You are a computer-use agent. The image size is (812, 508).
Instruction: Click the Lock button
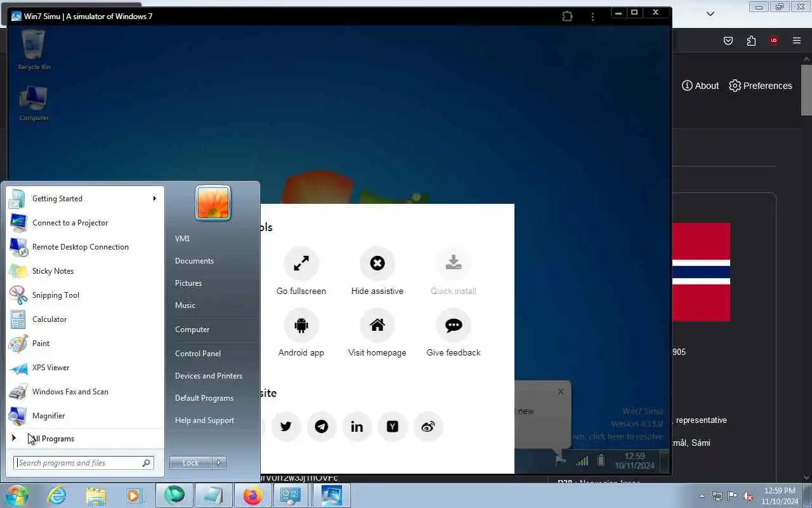[191, 463]
